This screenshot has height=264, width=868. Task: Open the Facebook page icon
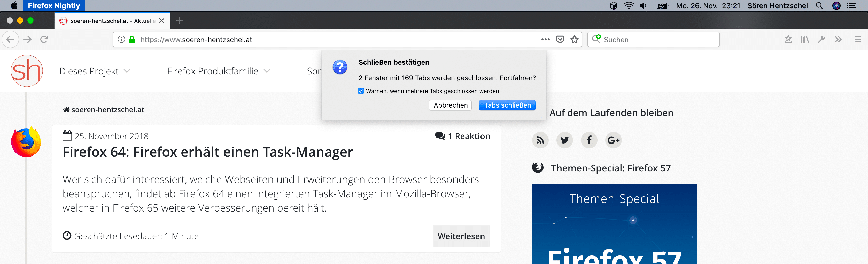pos(589,140)
